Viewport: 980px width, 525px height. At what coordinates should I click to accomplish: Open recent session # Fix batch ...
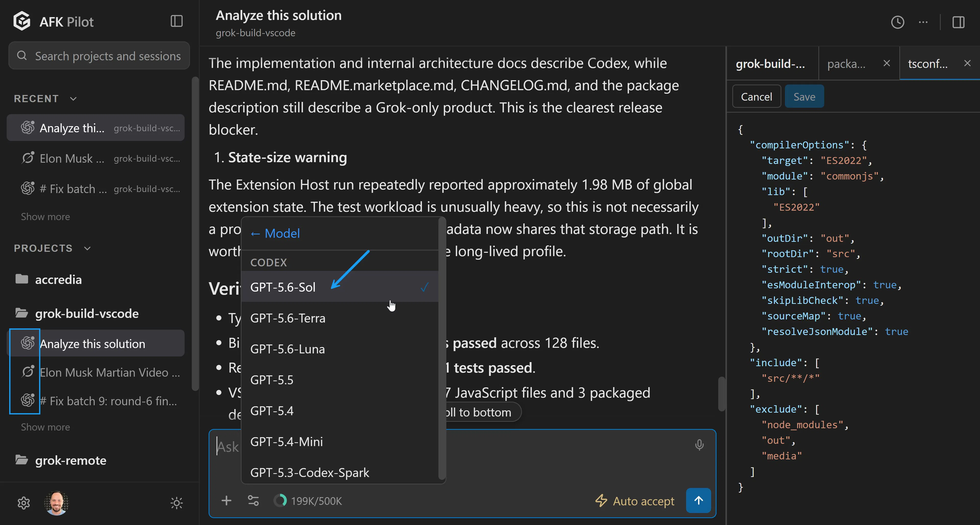(95, 189)
